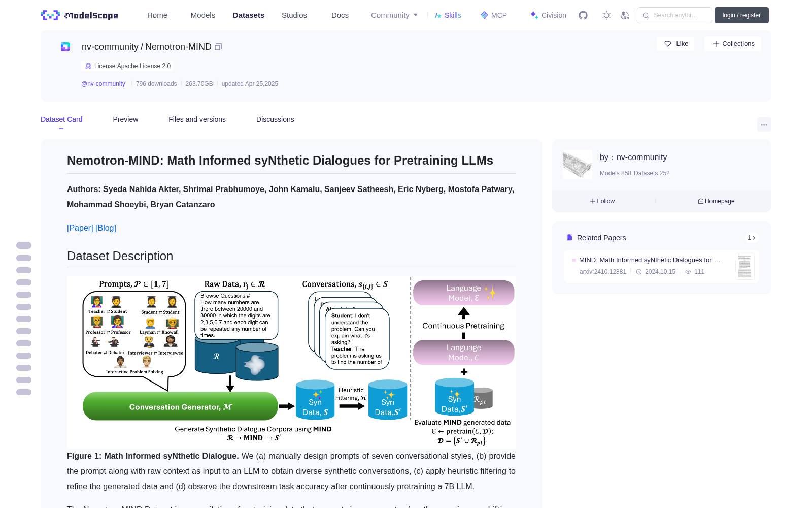Image resolution: width=812 pixels, height=508 pixels.
Task: Click the Dataset Description heading
Action: [x=120, y=256]
